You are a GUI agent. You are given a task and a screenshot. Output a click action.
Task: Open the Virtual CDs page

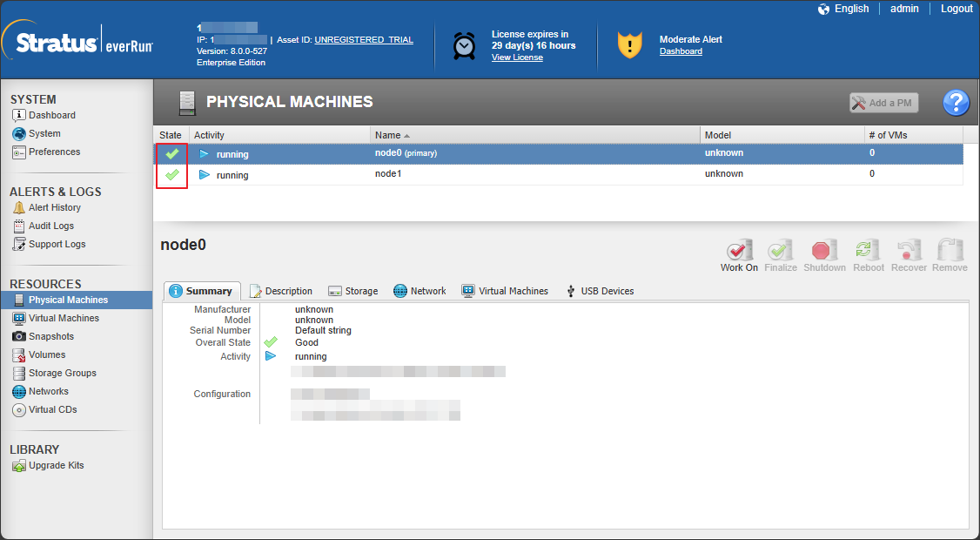[44, 410]
